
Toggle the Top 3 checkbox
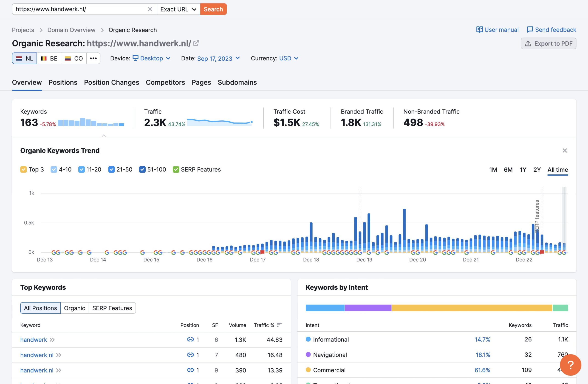pyautogui.click(x=23, y=170)
